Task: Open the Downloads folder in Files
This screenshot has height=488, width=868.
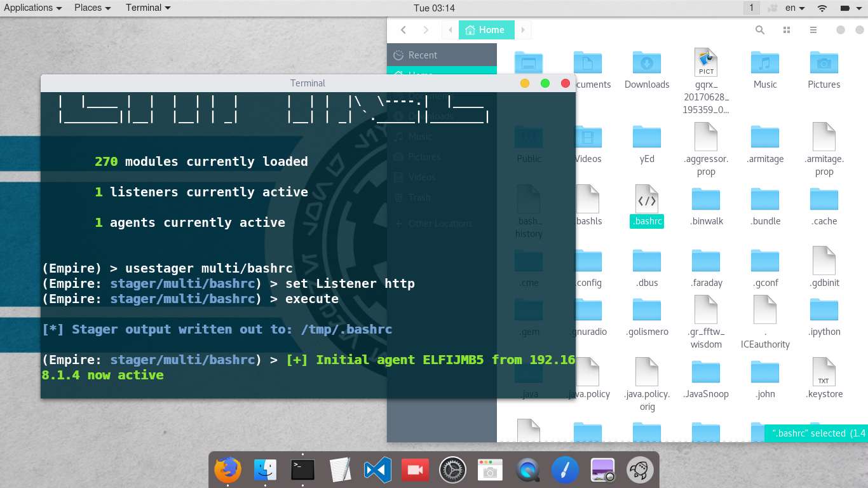Action: [647, 62]
